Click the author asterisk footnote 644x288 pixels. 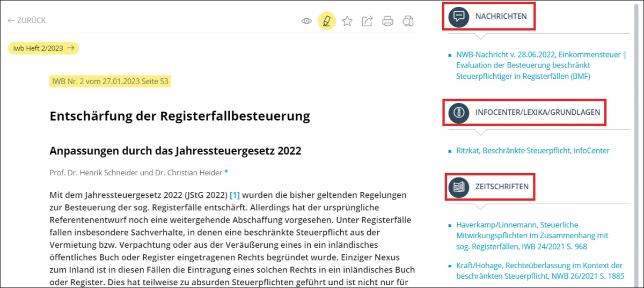tap(226, 172)
